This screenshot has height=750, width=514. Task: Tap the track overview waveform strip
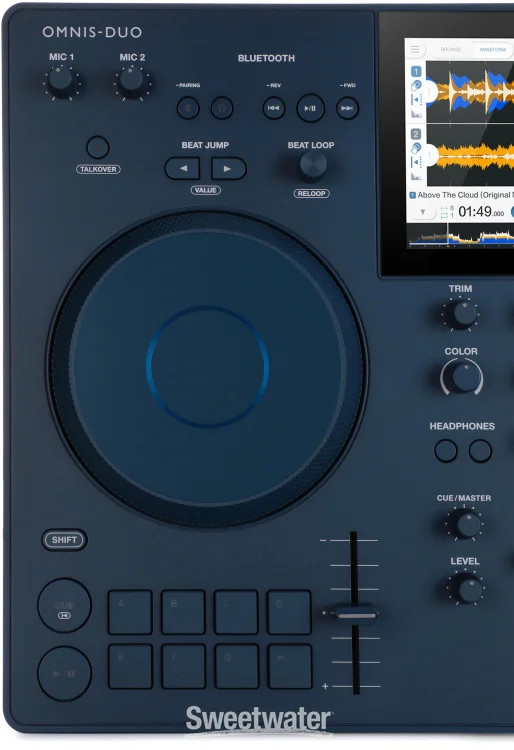click(x=461, y=237)
